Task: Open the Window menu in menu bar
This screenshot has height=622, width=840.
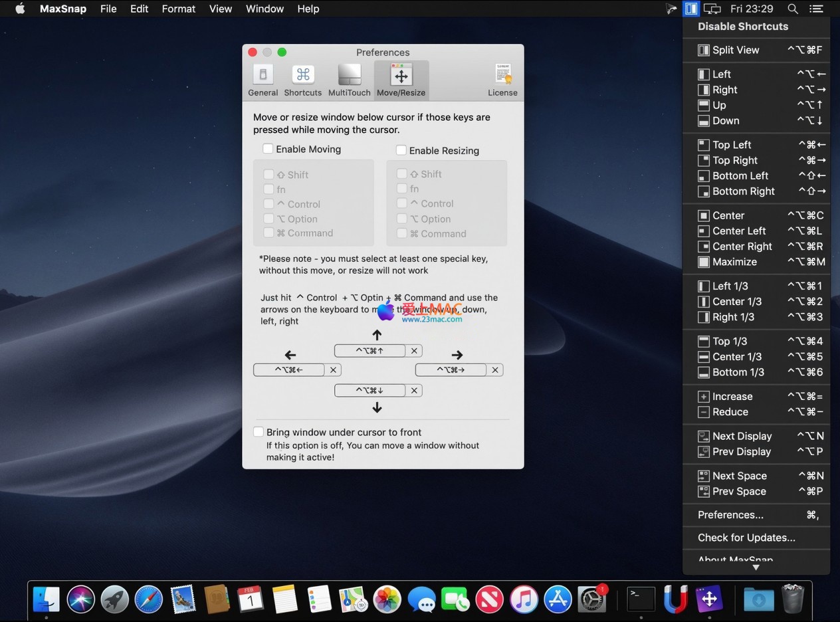Action: pos(264,9)
